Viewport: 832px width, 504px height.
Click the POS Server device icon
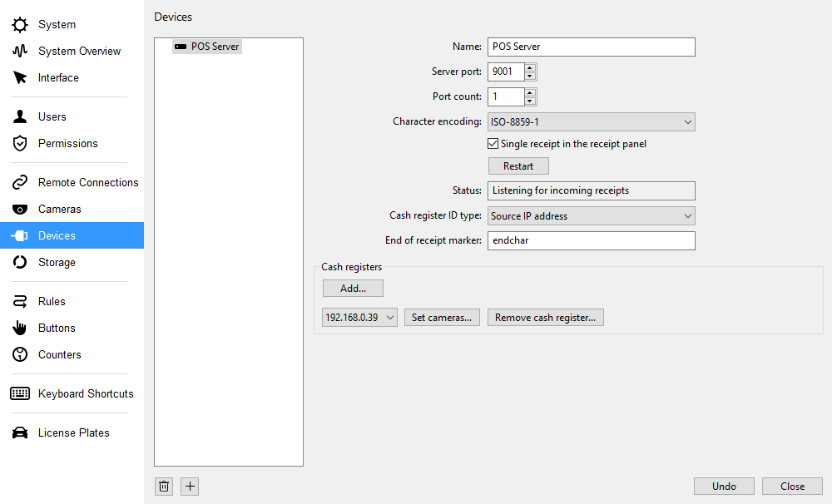click(181, 47)
